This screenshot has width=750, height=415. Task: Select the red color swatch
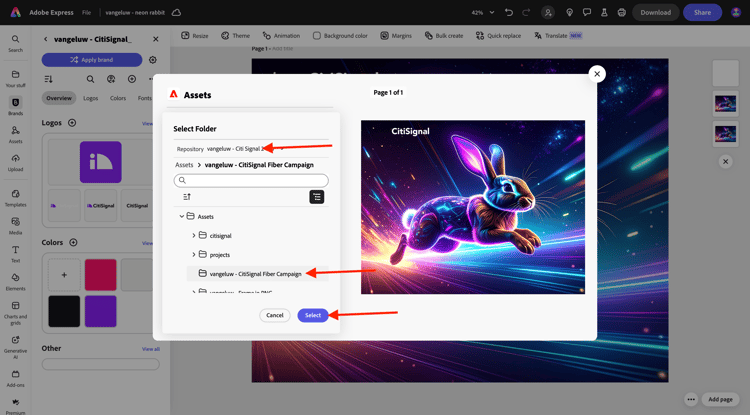(100, 275)
